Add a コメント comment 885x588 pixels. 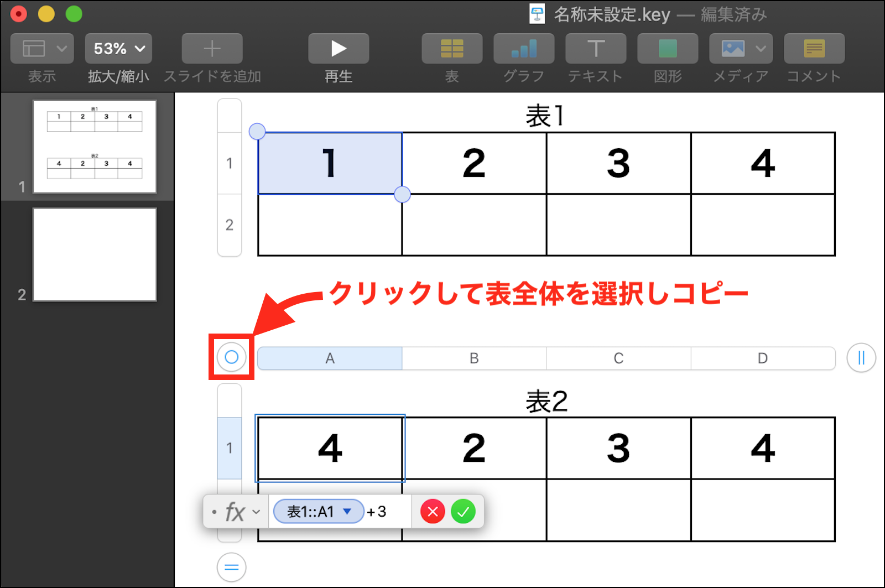(x=814, y=49)
